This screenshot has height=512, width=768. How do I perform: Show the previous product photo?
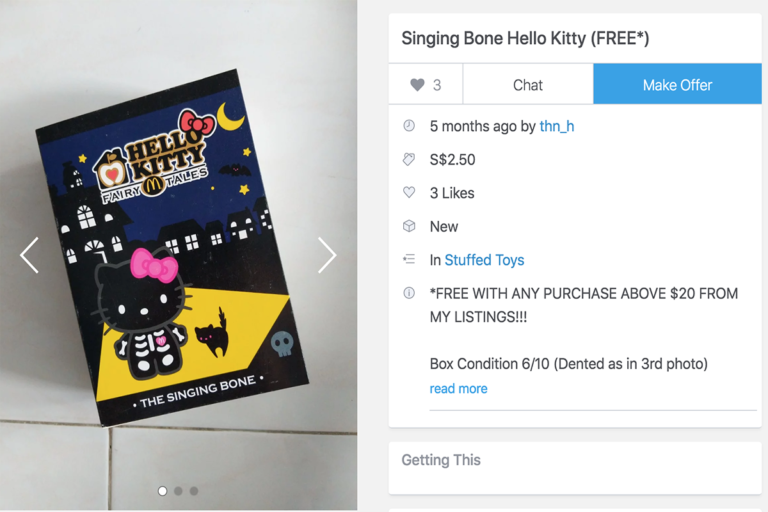(x=29, y=255)
